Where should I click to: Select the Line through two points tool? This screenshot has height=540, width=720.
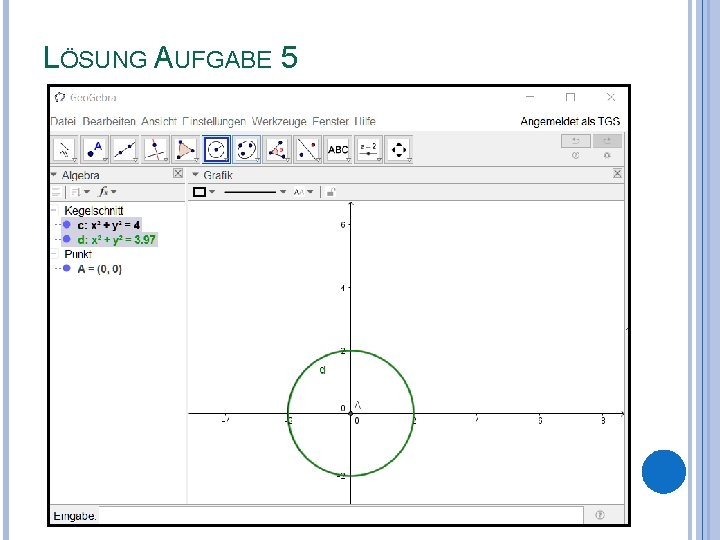pos(125,149)
